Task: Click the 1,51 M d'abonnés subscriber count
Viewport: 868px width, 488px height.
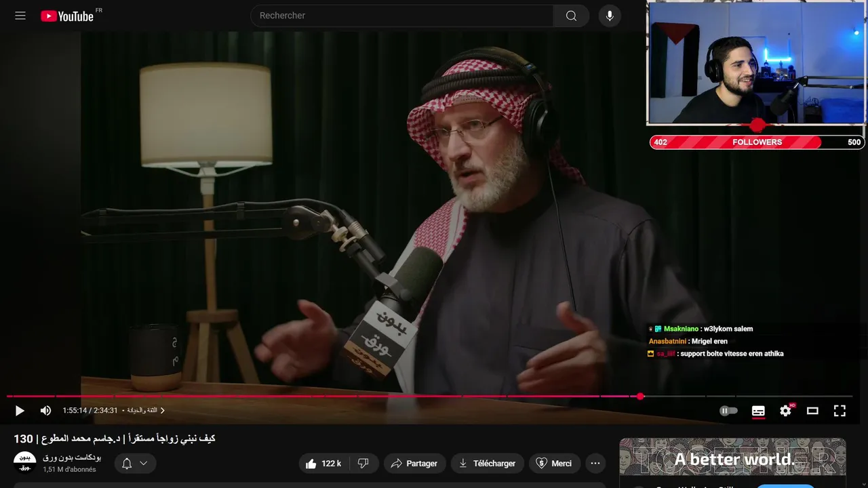Action: (x=69, y=470)
